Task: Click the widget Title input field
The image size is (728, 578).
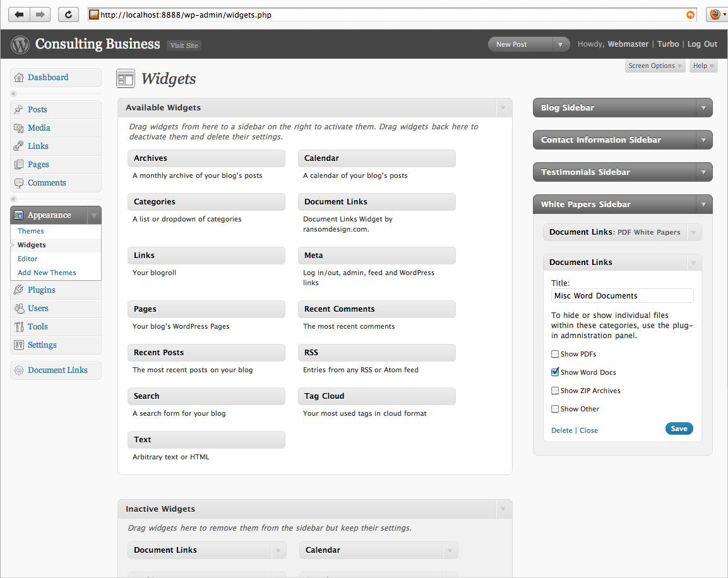Action: [x=622, y=296]
